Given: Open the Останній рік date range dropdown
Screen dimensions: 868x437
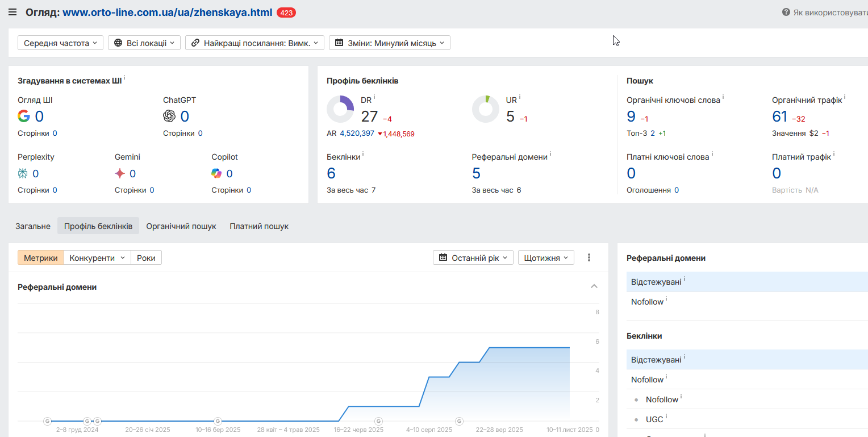Looking at the screenshot, I should tap(473, 258).
